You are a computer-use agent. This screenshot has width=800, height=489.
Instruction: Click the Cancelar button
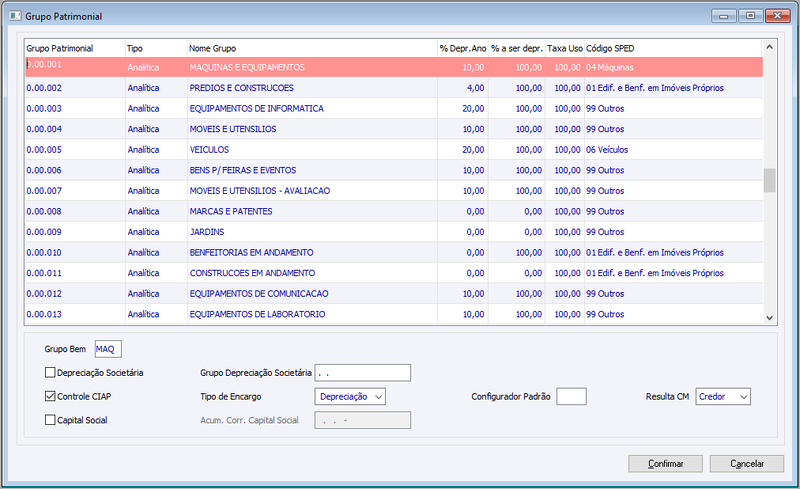click(x=747, y=463)
